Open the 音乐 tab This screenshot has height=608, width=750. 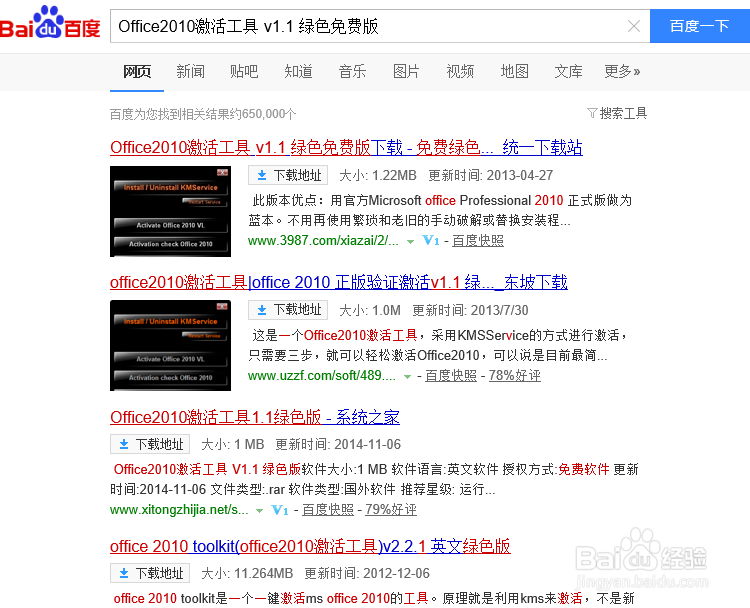[x=352, y=72]
